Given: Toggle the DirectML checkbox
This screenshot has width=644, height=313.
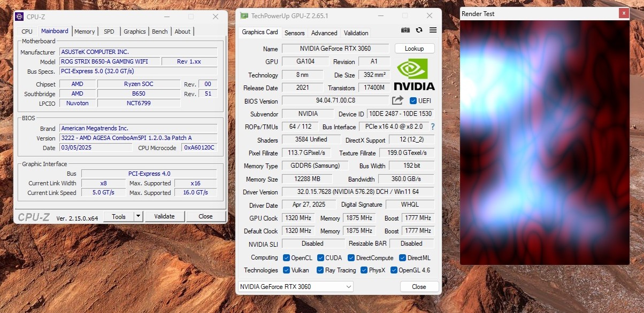Looking at the screenshot, I should pos(402,258).
